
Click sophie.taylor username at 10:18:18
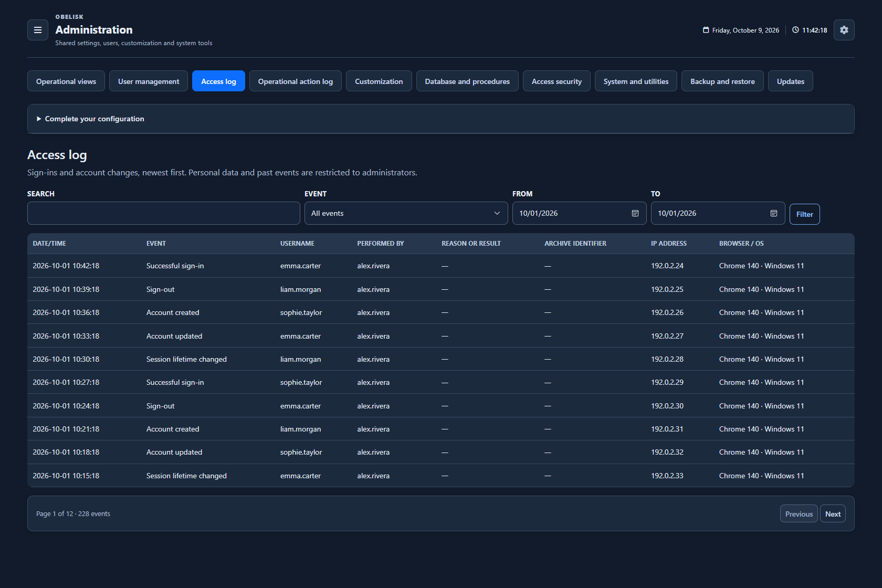click(x=301, y=452)
